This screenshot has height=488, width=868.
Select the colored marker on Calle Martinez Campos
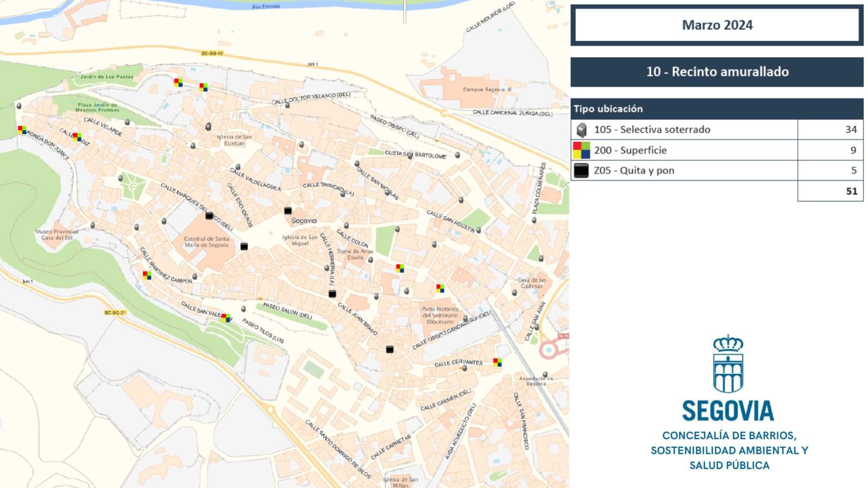coord(147,276)
